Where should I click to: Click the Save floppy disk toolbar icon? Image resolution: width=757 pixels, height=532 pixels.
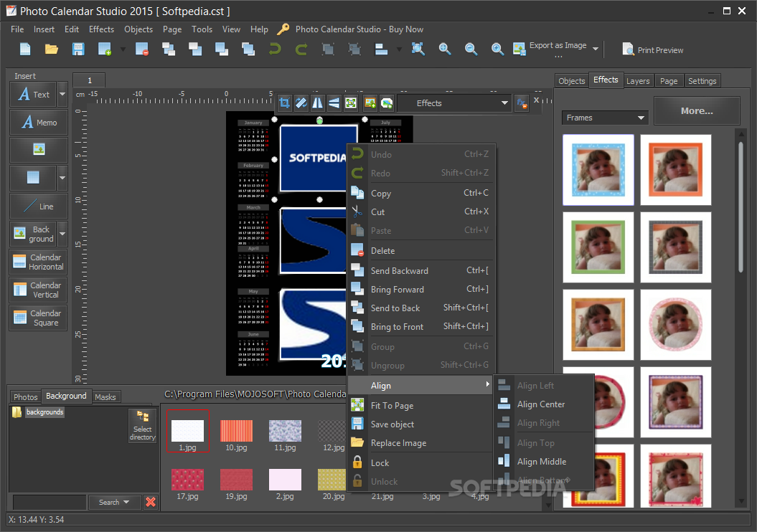[x=78, y=49]
